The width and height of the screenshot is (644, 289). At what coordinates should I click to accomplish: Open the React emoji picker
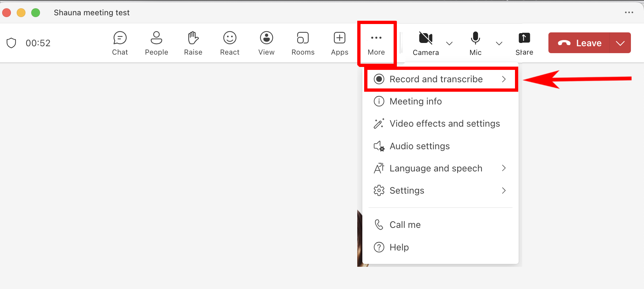(x=230, y=43)
